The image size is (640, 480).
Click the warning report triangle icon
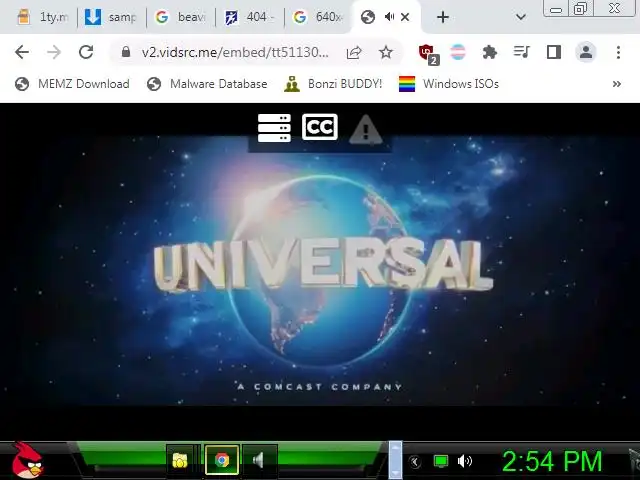(366, 129)
